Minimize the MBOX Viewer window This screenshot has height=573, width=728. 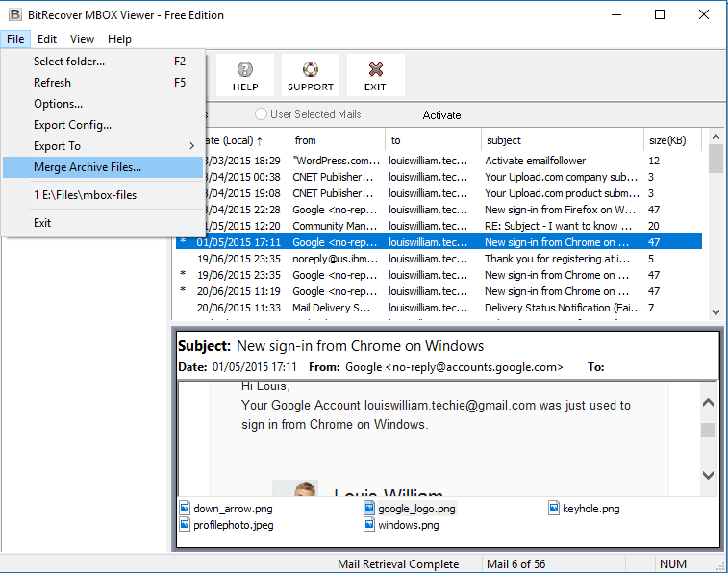tap(616, 14)
